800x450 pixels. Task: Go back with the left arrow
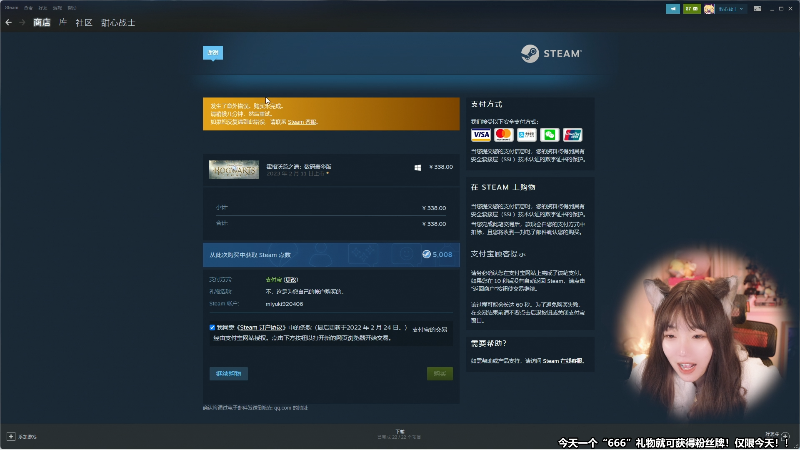8,22
